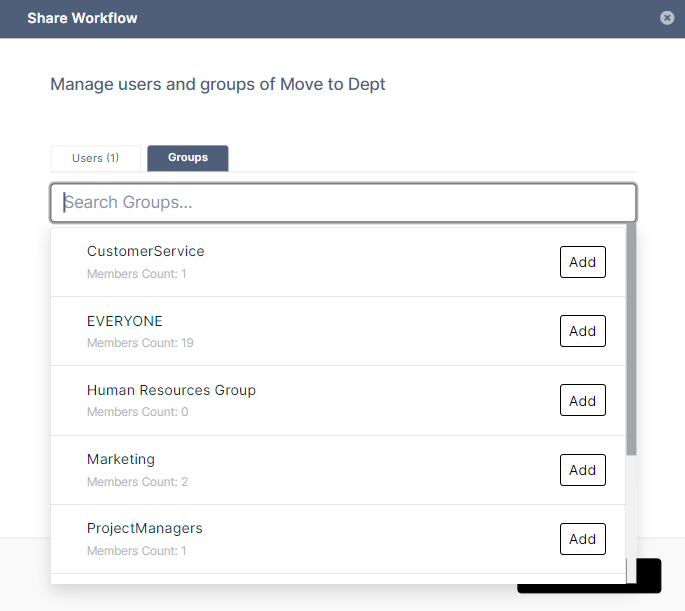Click the Share Workflow title text
The image size is (685, 611).
click(x=82, y=18)
